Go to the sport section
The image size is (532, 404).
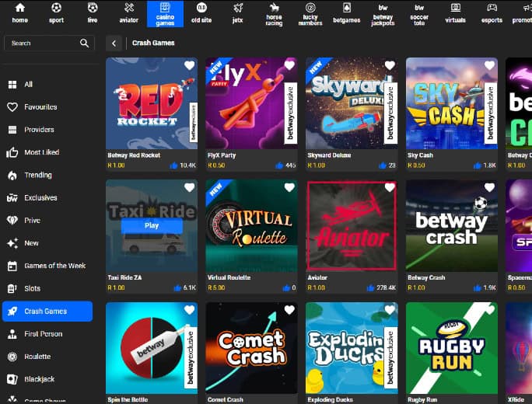[x=56, y=13]
